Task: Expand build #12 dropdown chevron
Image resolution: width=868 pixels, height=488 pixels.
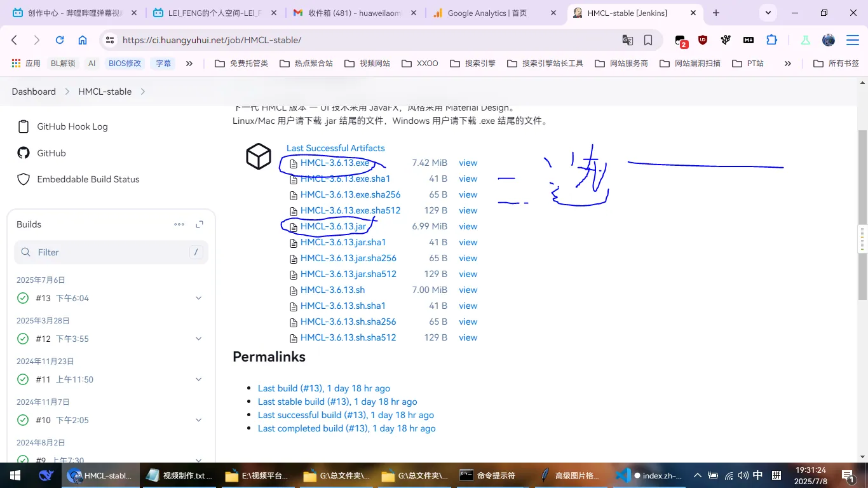Action: coord(198,339)
